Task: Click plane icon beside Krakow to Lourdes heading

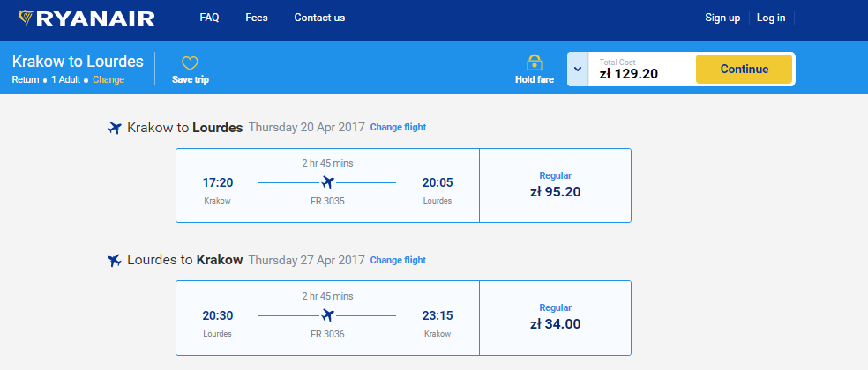Action: coord(114,129)
